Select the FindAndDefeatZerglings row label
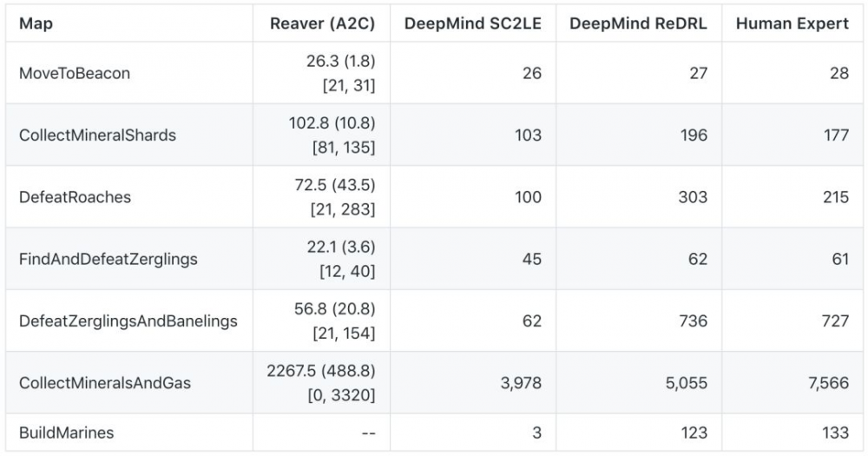The height and width of the screenshot is (456, 868). [108, 259]
